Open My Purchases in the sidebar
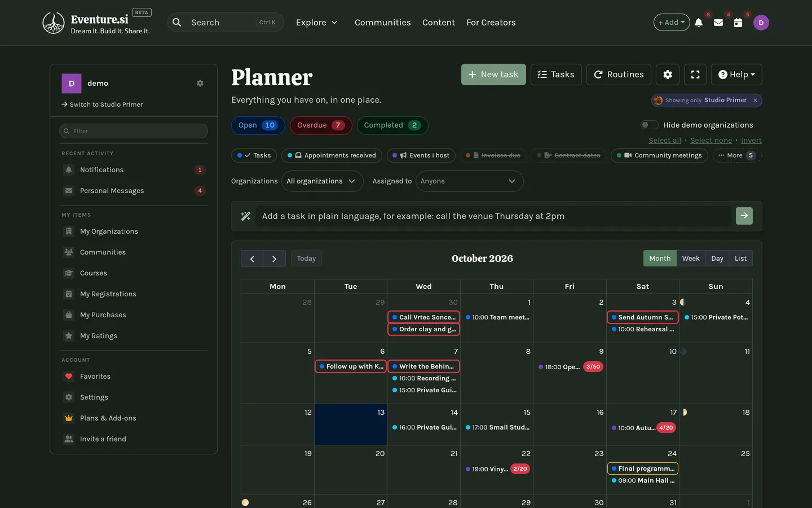This screenshot has width=812, height=508. [x=134, y=315]
